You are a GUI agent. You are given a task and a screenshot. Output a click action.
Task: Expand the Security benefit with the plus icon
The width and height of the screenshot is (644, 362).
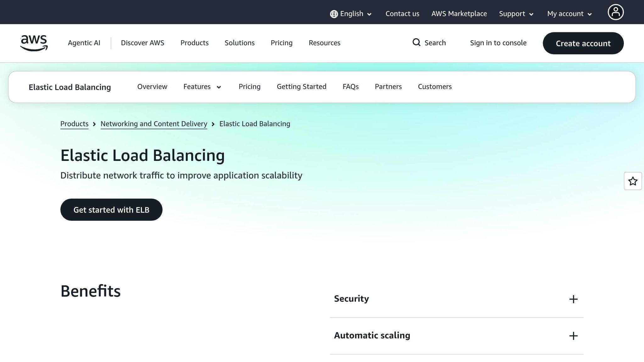point(574,299)
